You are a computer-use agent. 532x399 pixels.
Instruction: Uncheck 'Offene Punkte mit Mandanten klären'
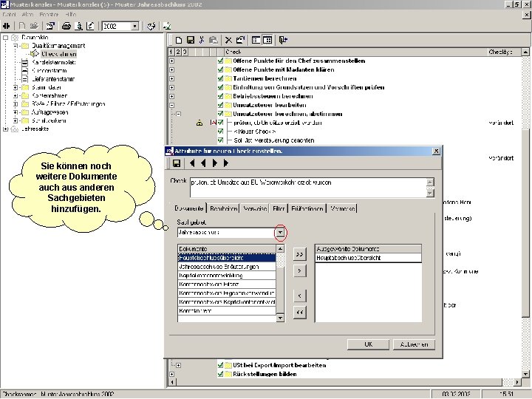[x=220, y=69]
